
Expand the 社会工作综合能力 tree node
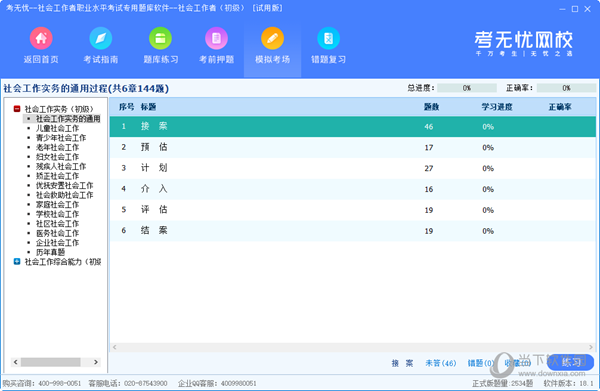[17, 262]
